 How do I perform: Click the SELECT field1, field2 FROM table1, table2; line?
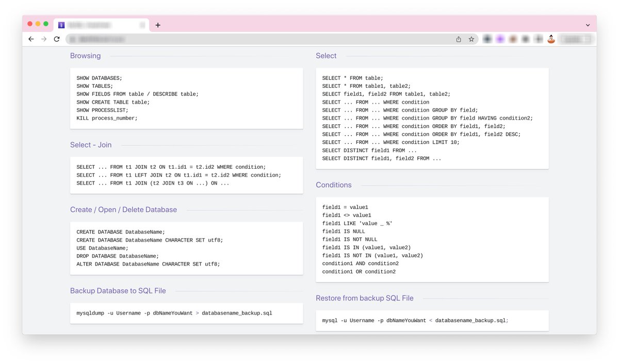tap(386, 94)
